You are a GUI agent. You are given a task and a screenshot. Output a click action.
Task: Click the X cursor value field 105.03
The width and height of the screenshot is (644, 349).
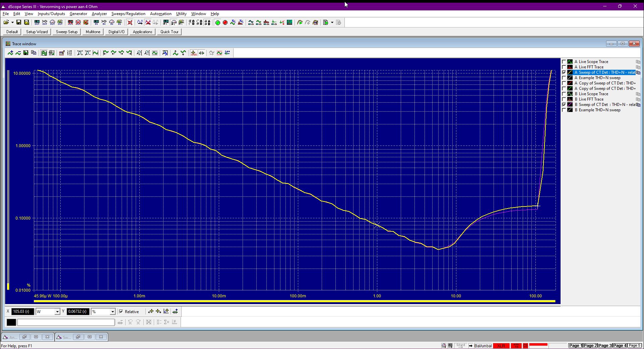[x=22, y=311]
